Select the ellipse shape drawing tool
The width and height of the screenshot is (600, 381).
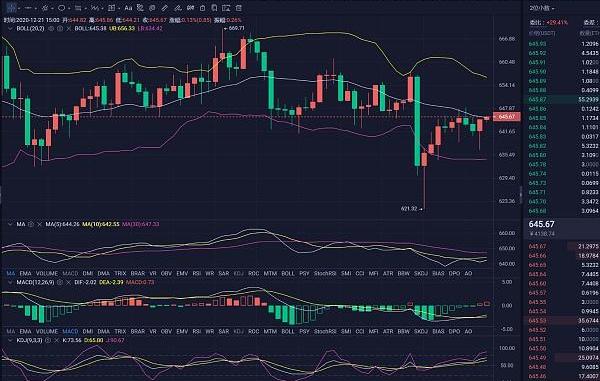[61, 8]
